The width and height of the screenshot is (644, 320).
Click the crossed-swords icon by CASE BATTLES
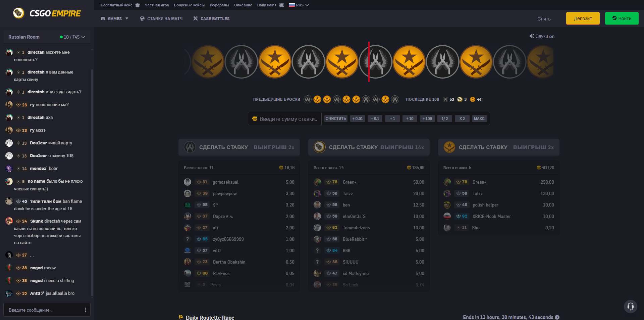pos(195,18)
